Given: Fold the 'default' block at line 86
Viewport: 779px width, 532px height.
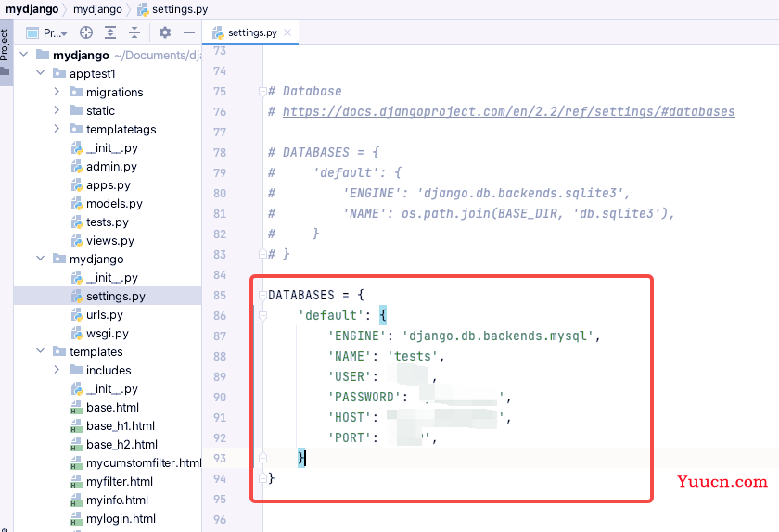Looking at the screenshot, I should tap(262, 315).
